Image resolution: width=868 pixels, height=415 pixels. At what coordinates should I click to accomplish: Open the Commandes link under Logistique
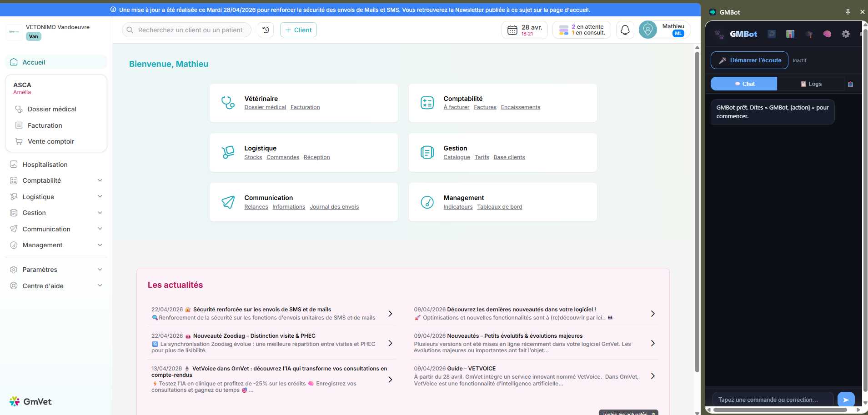(x=283, y=157)
